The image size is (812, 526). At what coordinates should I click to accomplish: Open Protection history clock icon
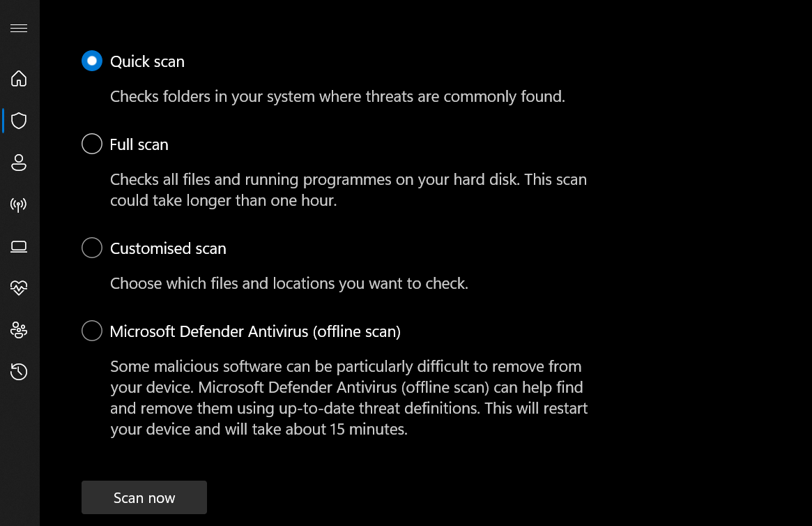coord(19,372)
